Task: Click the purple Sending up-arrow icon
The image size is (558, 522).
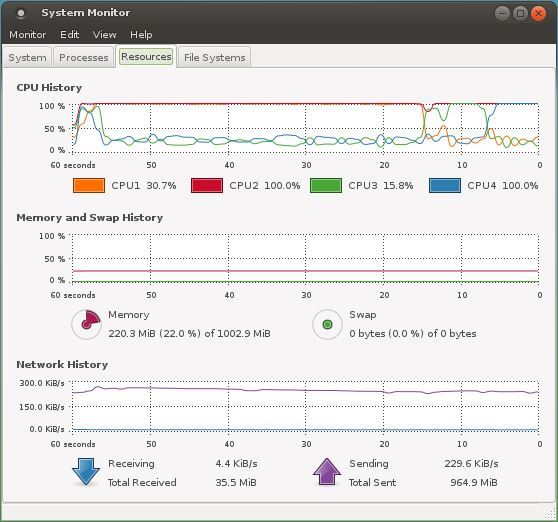Action: coord(327,472)
